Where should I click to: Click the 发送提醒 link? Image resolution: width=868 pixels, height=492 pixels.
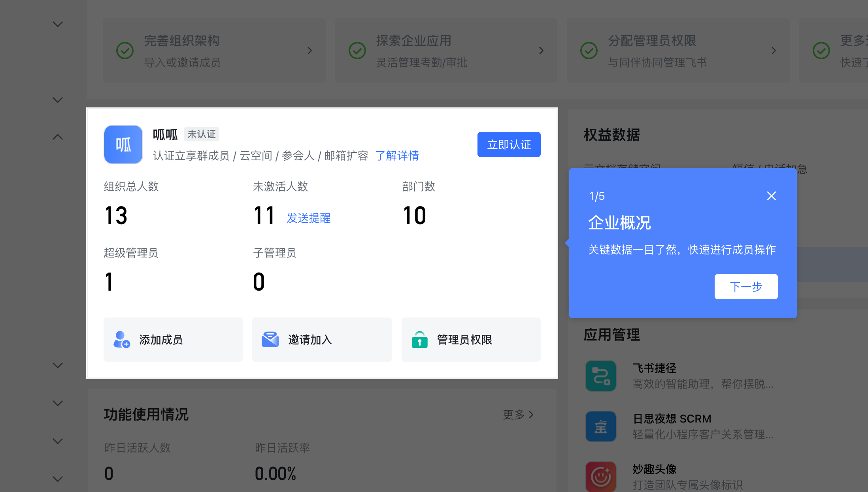tap(308, 218)
